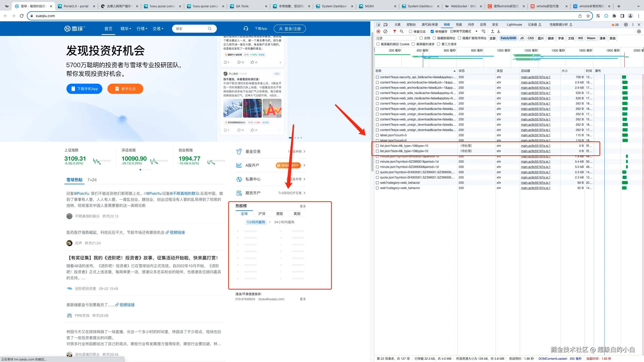Click the 下载手机App button
The width and height of the screenshot is (644, 362).
(x=84, y=89)
